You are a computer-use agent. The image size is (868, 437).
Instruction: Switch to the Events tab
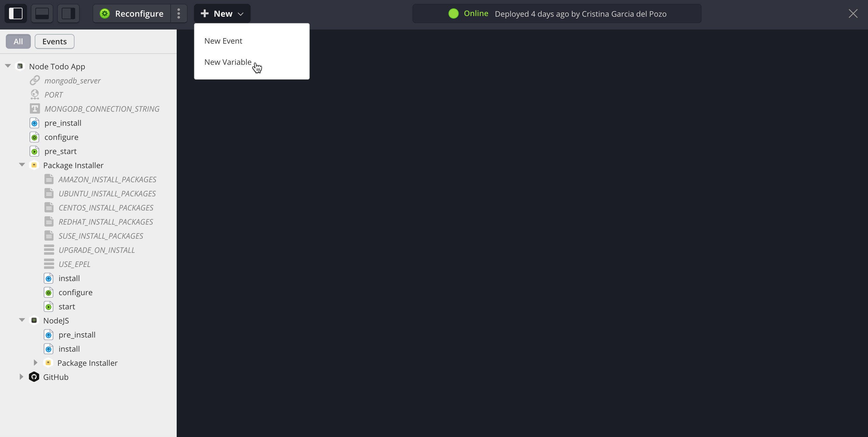55,41
